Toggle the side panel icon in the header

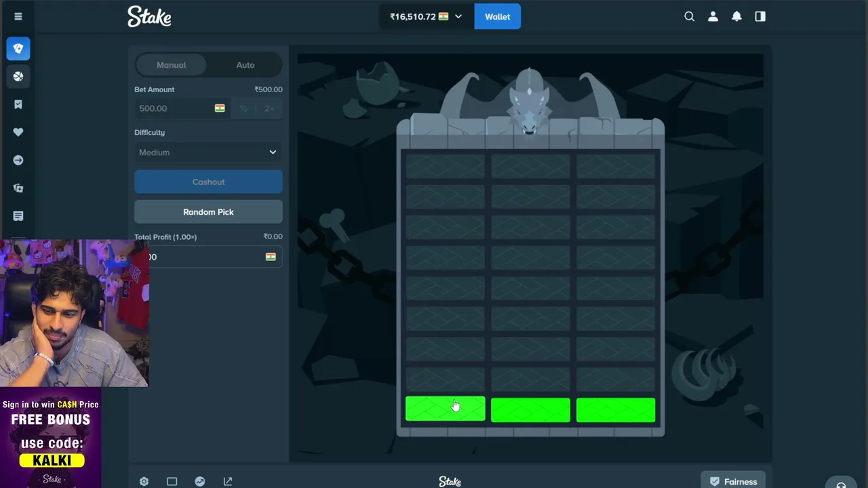pos(760,16)
